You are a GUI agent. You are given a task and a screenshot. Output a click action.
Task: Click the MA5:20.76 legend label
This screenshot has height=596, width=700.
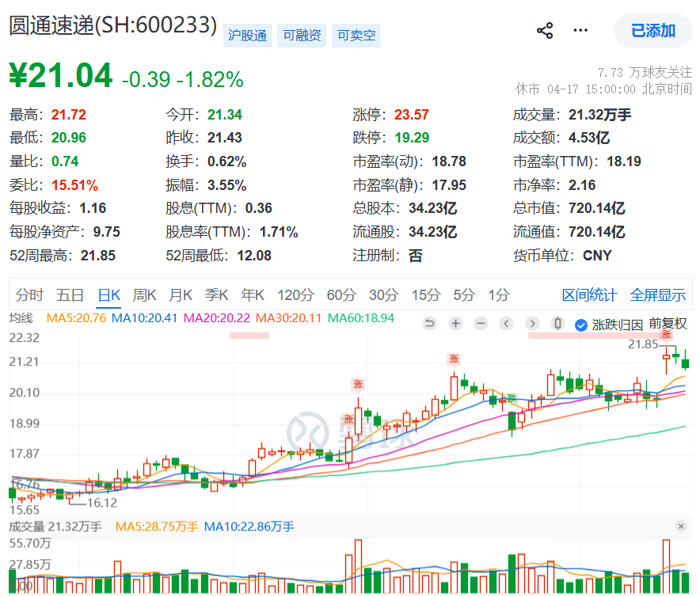76,318
